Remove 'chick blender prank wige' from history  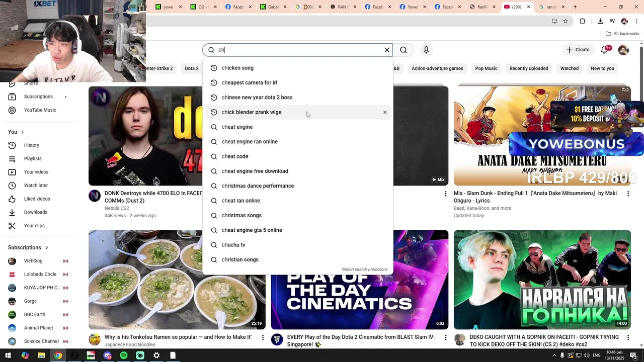[x=385, y=112]
